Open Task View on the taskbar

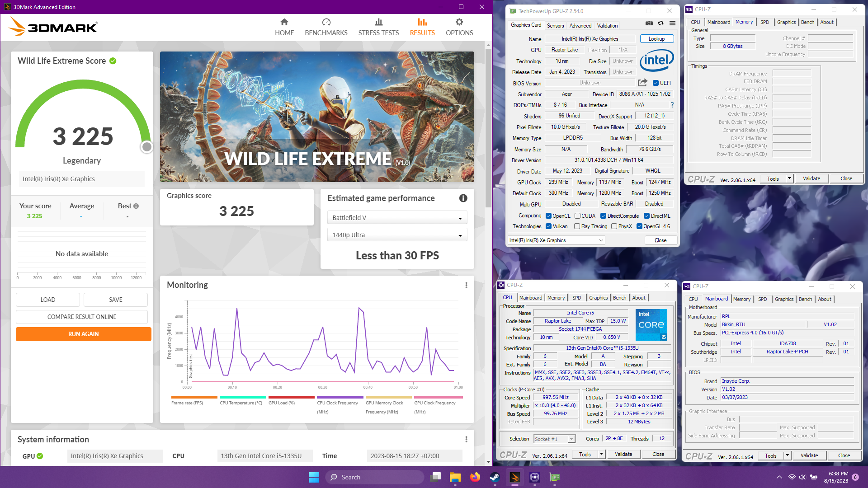[436, 477]
